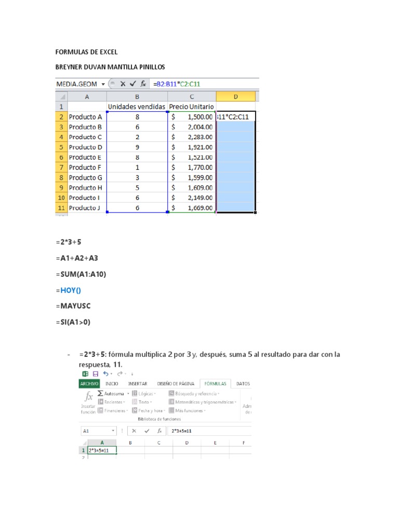Cancel the MEDIA.GEOM formula with X icon
The image size is (399, 532).
coord(123,84)
